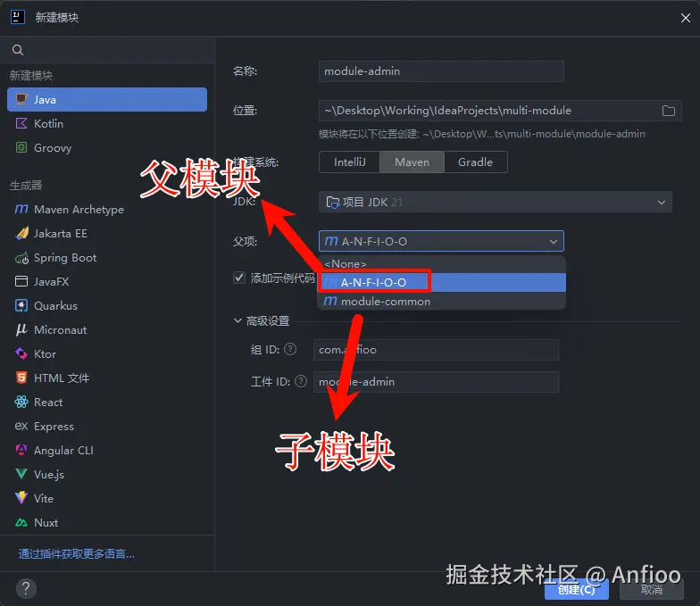Choose A-N-F-I-O-O in parent list
This screenshot has width=700, height=606.
click(441, 282)
